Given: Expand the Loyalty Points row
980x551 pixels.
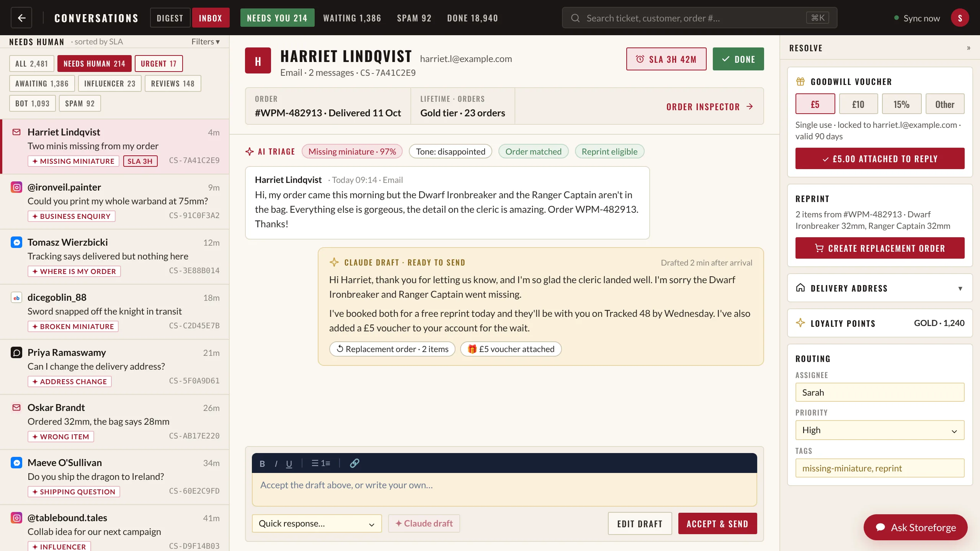Looking at the screenshot, I should tap(880, 323).
